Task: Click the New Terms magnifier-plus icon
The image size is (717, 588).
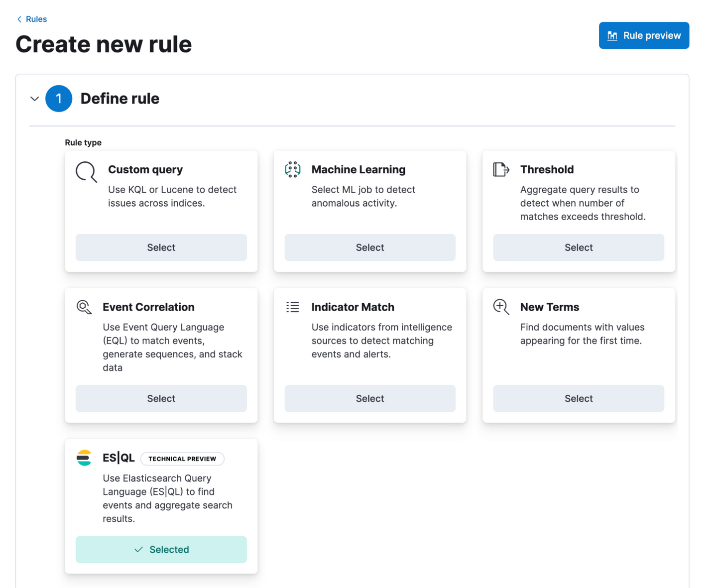Action: point(501,307)
